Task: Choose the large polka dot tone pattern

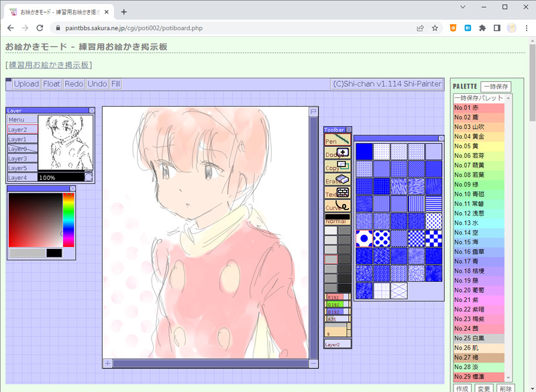Action: 364,239
